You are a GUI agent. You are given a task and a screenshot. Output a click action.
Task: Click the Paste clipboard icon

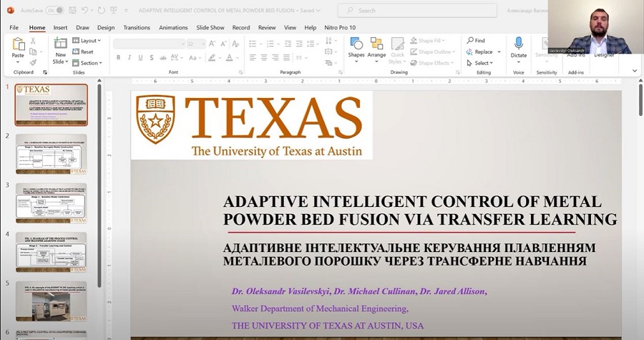(x=18, y=44)
